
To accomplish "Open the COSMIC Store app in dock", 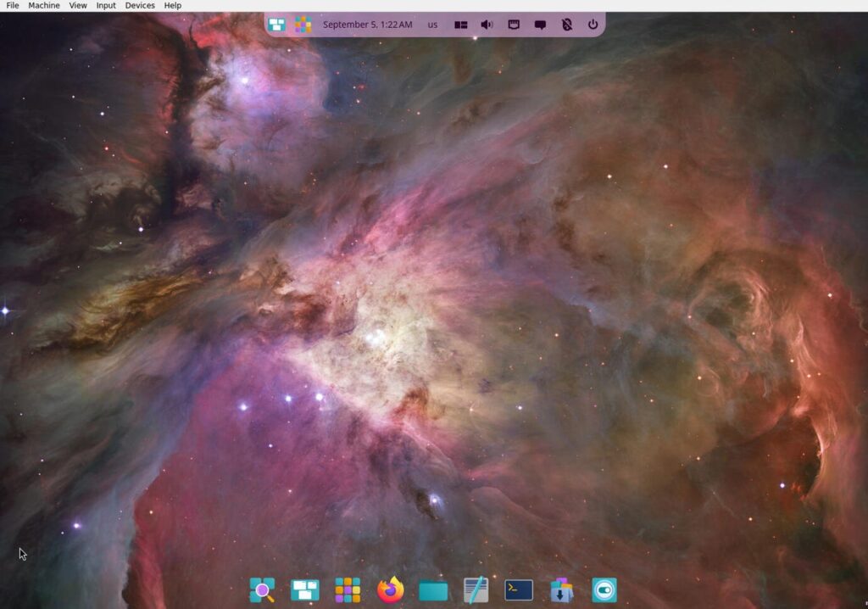I will (x=561, y=589).
